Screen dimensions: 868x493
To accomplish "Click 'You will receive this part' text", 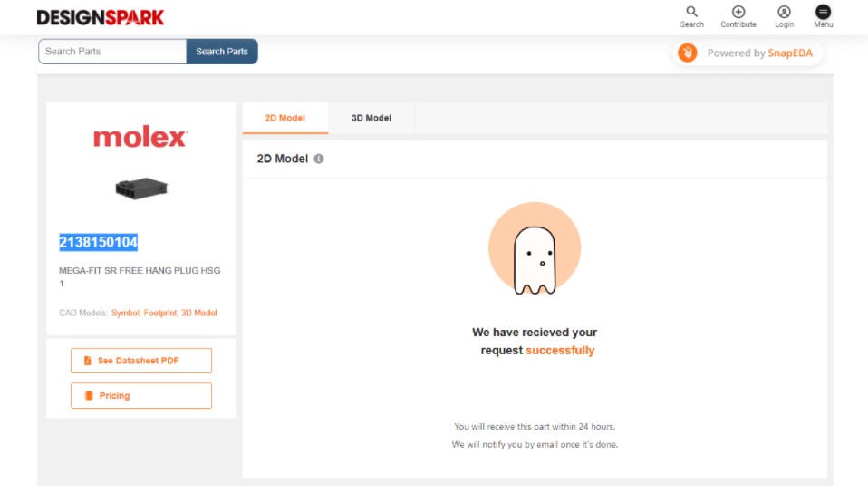I will coord(535,427).
